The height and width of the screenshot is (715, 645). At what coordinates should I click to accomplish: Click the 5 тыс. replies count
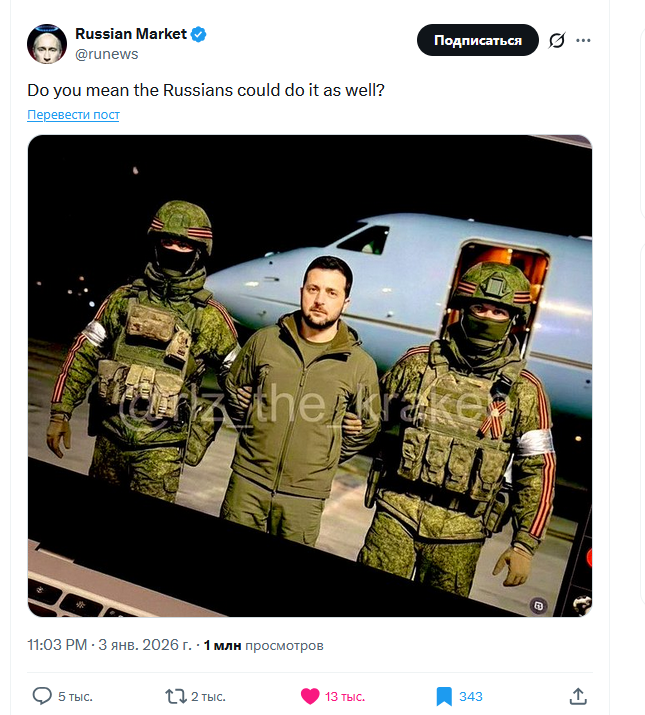point(75,696)
